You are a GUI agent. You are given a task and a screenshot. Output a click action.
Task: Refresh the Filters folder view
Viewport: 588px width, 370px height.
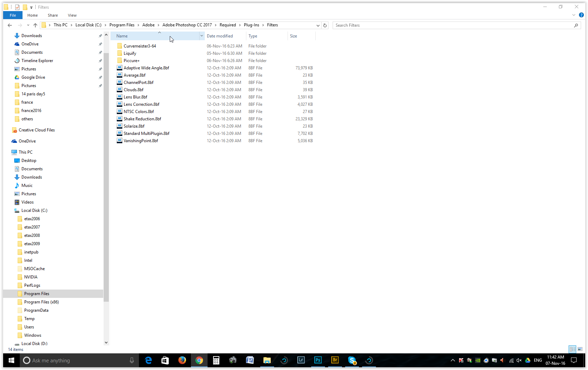pos(325,25)
